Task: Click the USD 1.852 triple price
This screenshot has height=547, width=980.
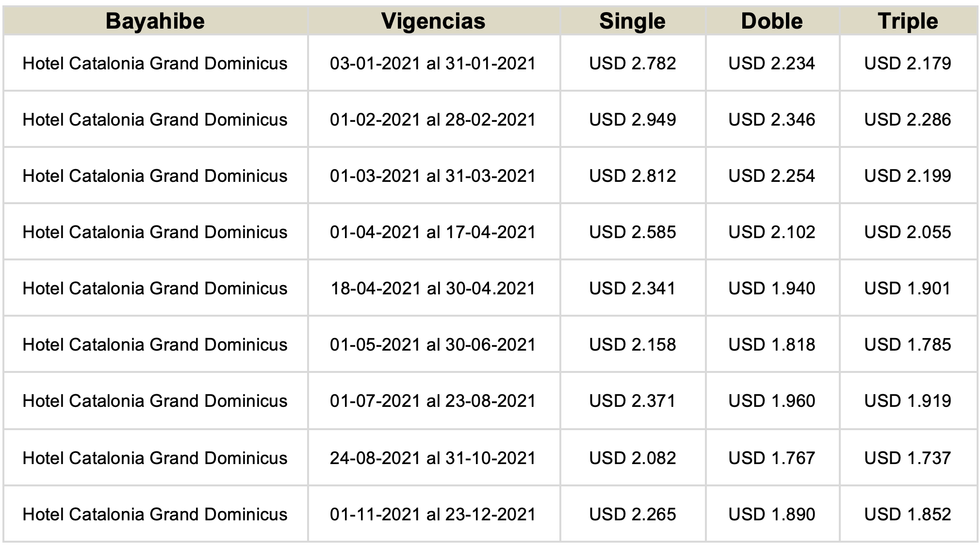Action: click(908, 515)
